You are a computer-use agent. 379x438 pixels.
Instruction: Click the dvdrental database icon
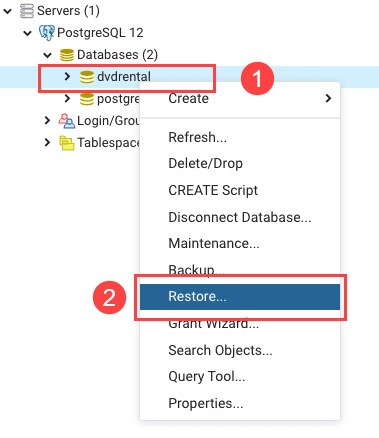87,77
